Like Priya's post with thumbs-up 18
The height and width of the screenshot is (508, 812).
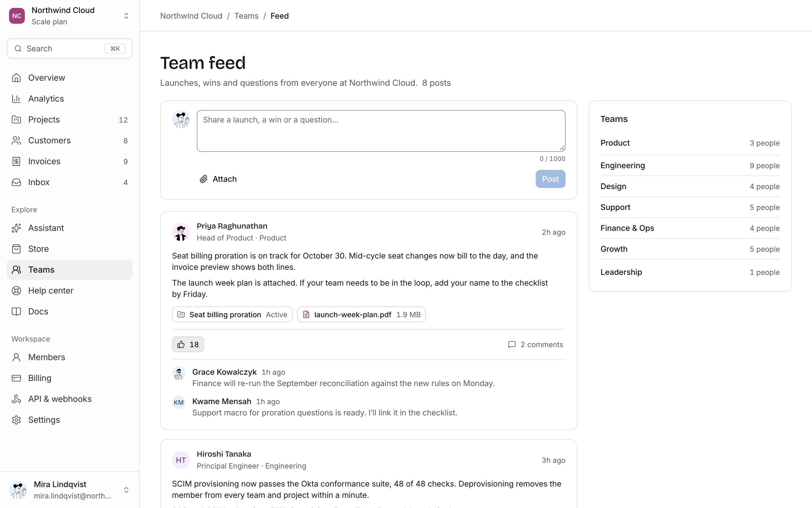188,344
